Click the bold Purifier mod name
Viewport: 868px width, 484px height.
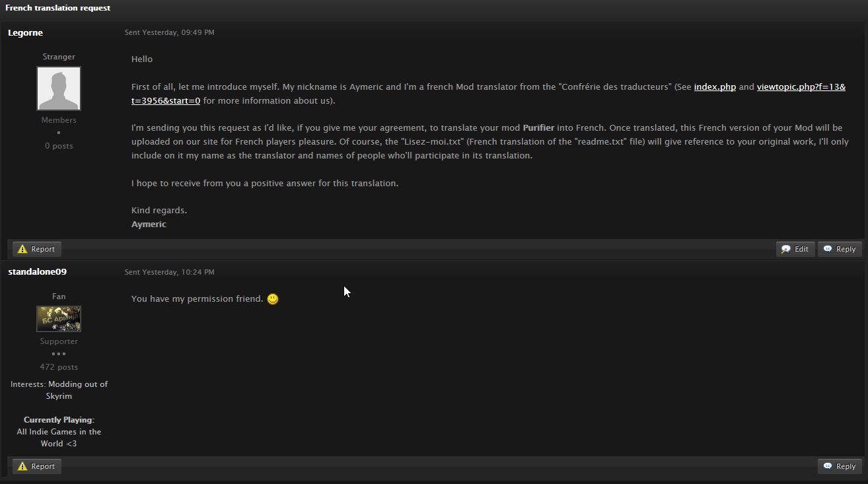click(x=538, y=127)
